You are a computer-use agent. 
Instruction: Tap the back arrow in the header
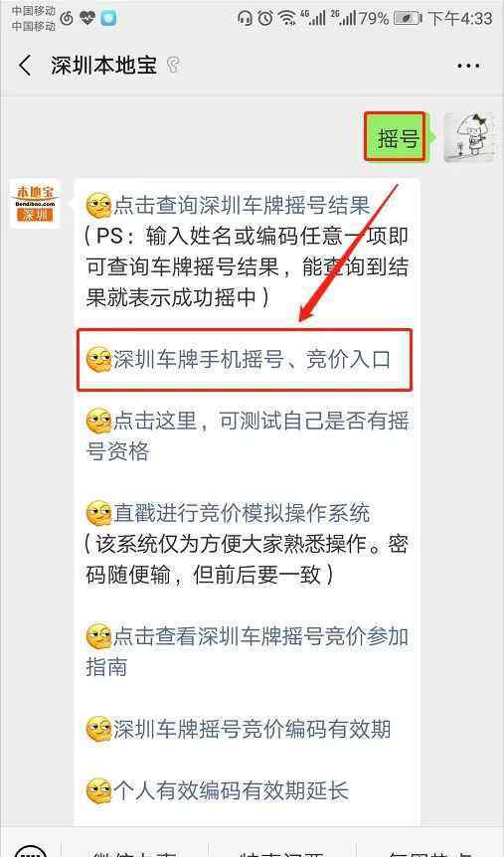pyautogui.click(x=25, y=66)
